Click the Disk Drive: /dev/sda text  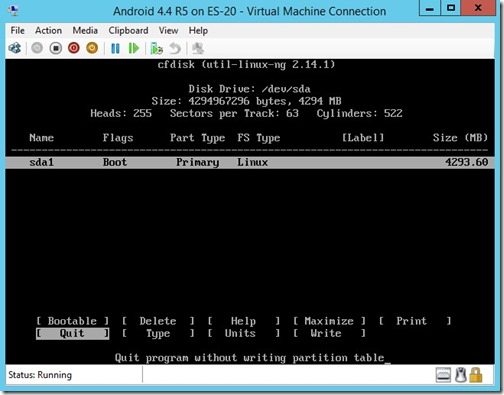tap(249, 89)
